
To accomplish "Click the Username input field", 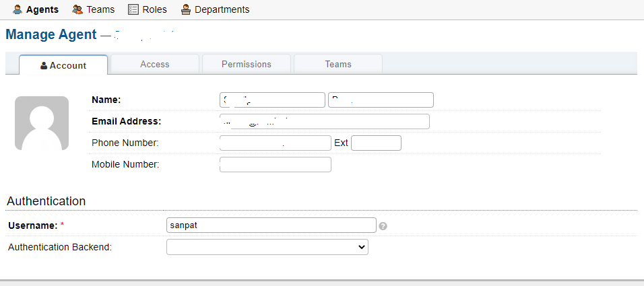I will pyautogui.click(x=271, y=225).
